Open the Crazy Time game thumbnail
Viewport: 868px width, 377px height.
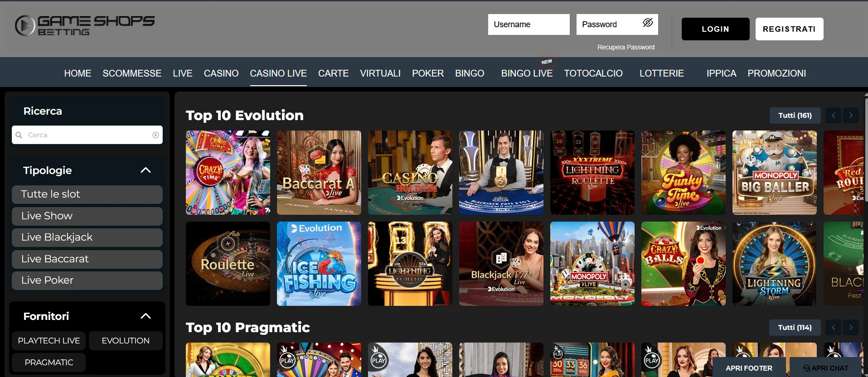point(228,173)
